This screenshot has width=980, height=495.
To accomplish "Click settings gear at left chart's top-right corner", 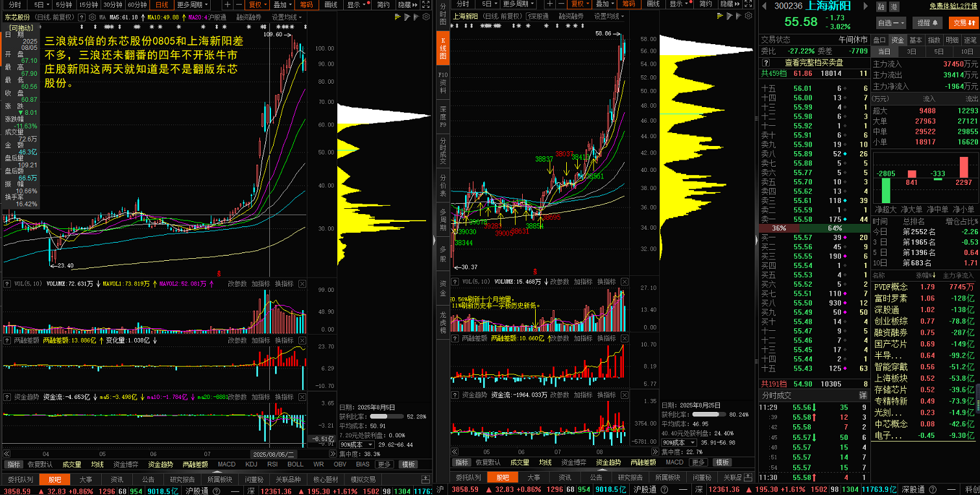I will tap(426, 18).
